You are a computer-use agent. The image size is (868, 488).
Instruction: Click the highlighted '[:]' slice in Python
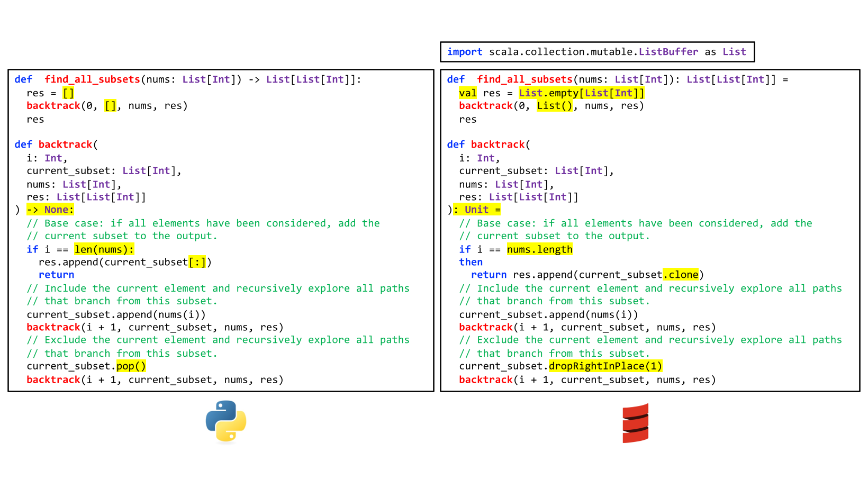(x=197, y=262)
